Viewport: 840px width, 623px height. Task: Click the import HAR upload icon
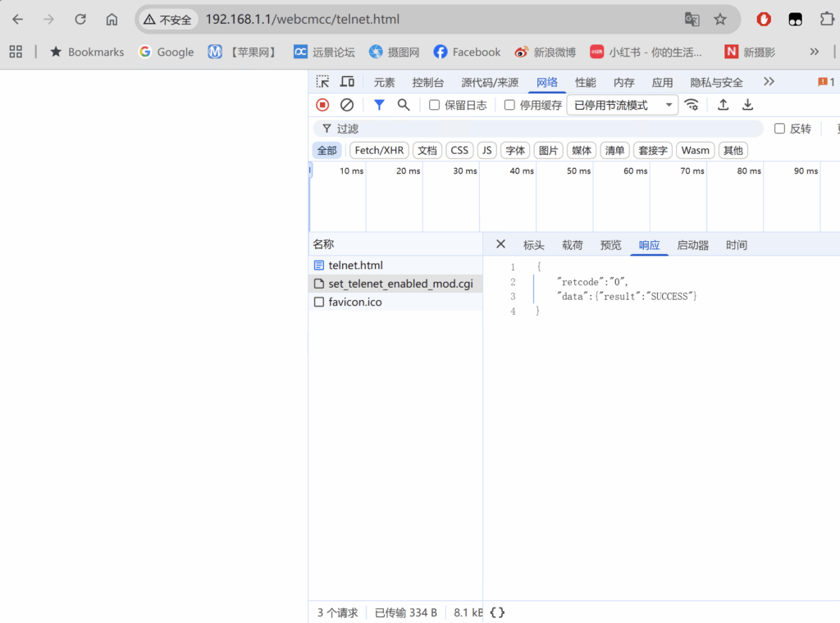pyautogui.click(x=723, y=105)
